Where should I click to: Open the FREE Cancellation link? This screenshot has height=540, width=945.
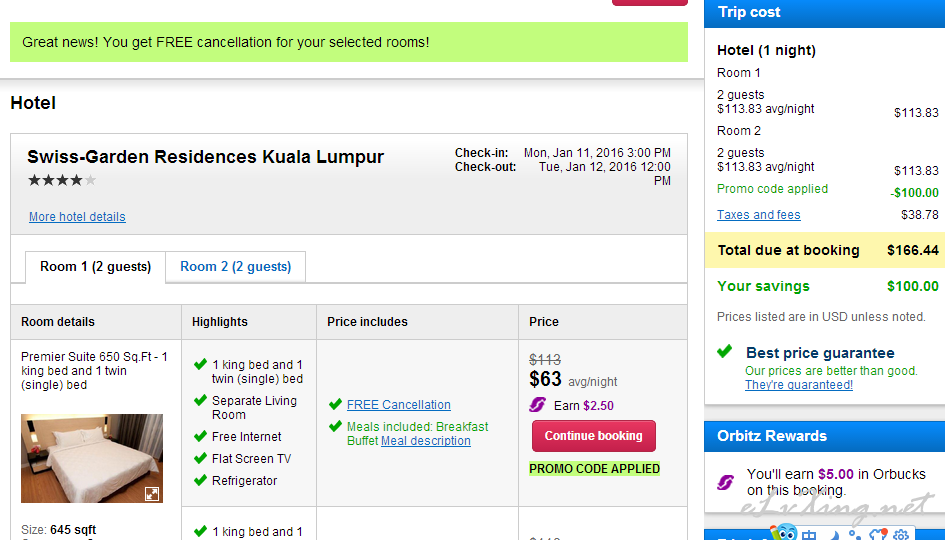point(398,404)
